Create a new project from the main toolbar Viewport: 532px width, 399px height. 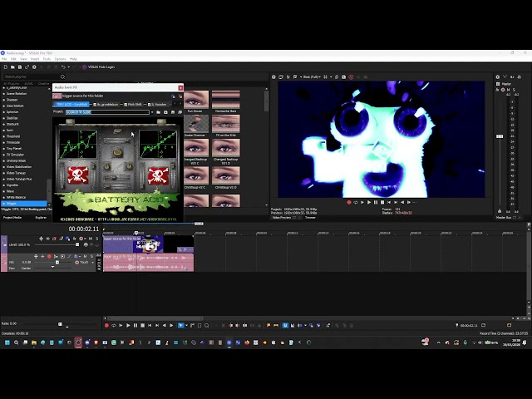6,67
